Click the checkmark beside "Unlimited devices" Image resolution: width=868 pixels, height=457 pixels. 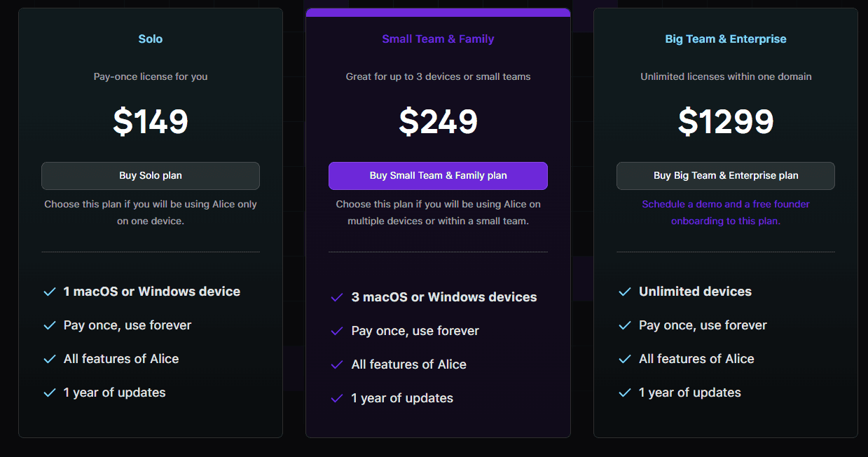pyautogui.click(x=624, y=291)
